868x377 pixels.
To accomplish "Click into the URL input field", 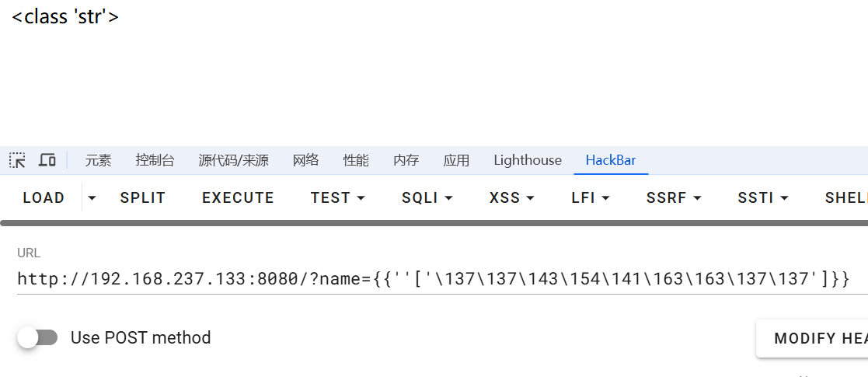I will coord(432,279).
